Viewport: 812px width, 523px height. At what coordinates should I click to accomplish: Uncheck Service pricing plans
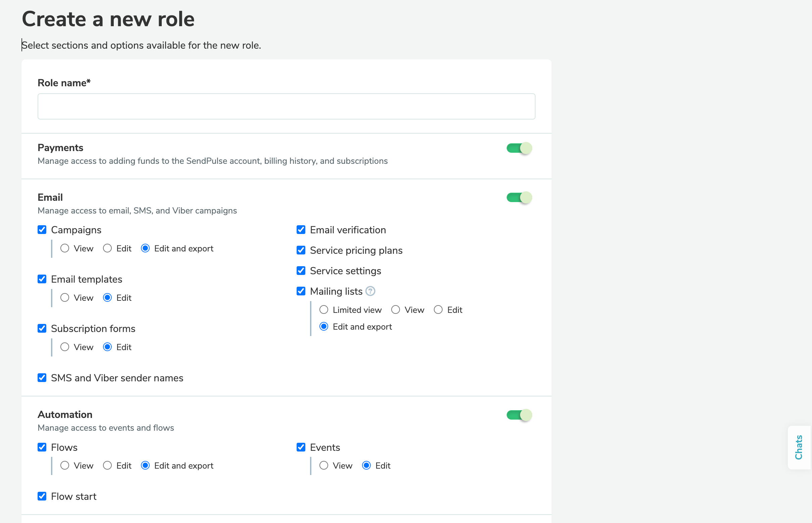[x=301, y=250]
